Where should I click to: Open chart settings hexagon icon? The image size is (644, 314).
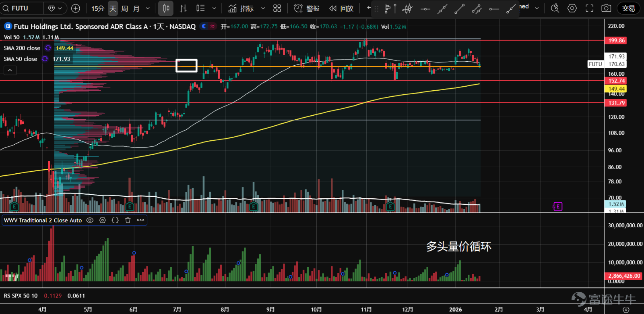point(572,8)
